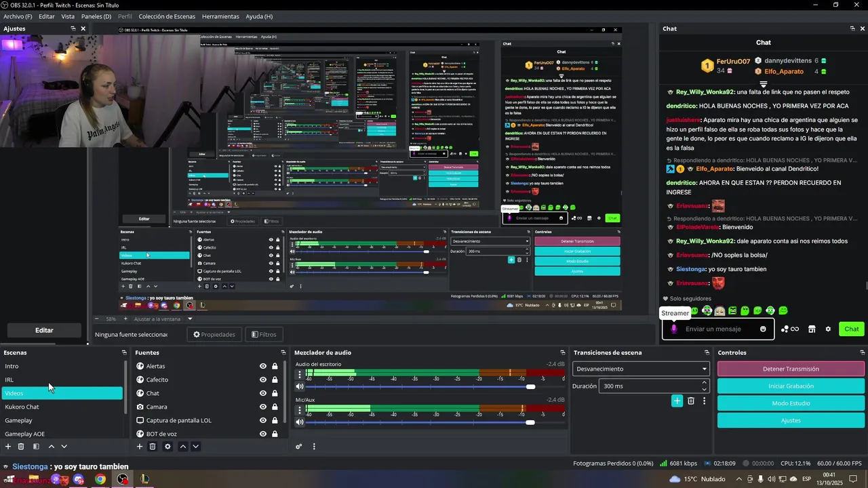
Task: Open emoji picker in chat message box
Action: 763,329
